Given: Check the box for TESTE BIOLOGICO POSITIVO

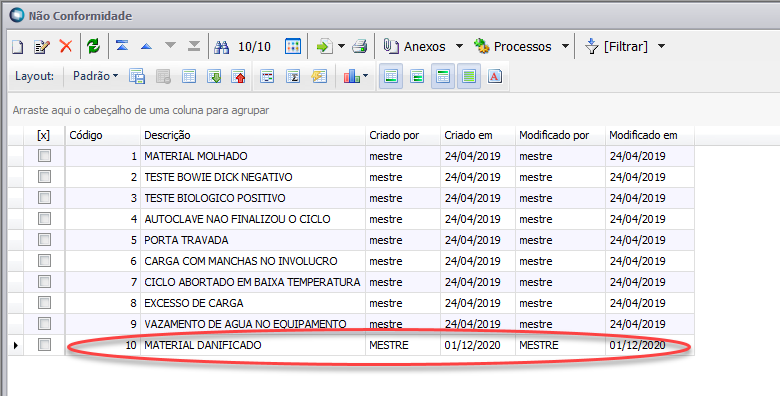Looking at the screenshot, I should coord(44,198).
